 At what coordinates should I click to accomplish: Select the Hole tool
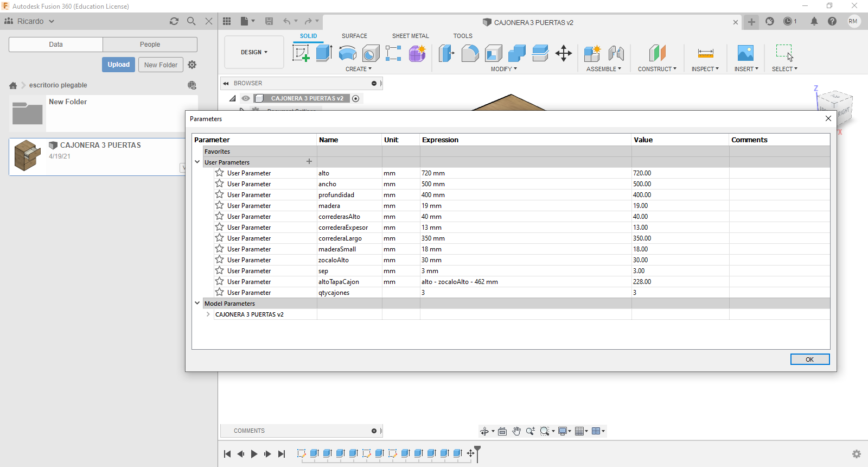coord(371,53)
